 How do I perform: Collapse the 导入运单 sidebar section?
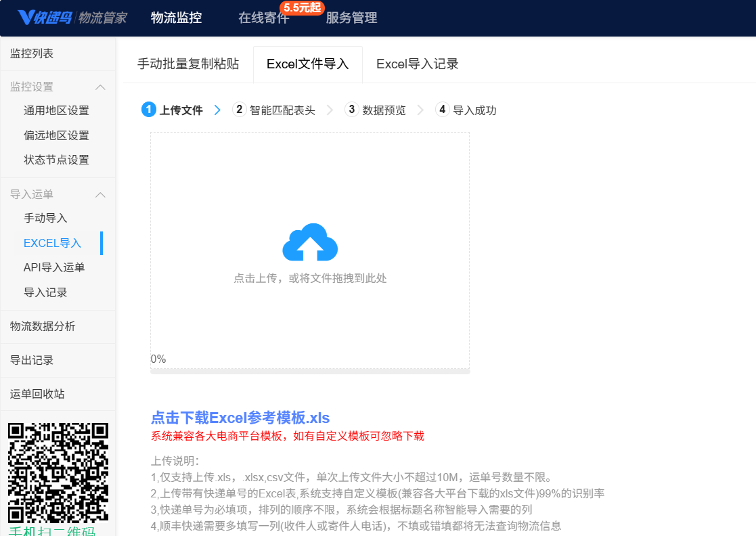coord(100,195)
